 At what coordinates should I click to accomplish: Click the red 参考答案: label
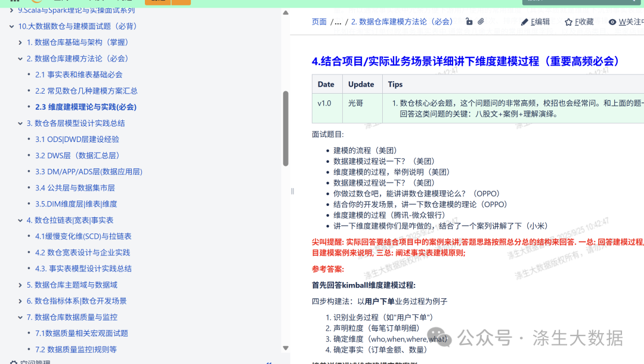click(328, 269)
